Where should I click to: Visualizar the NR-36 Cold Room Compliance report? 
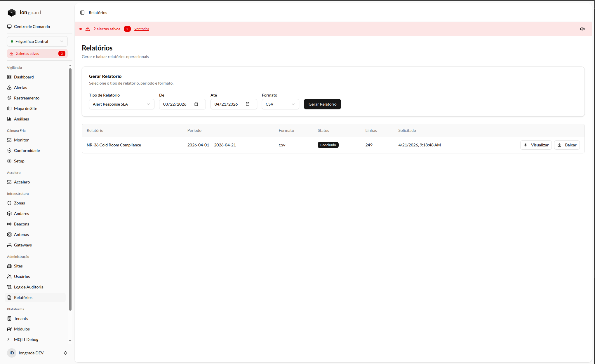click(x=536, y=145)
